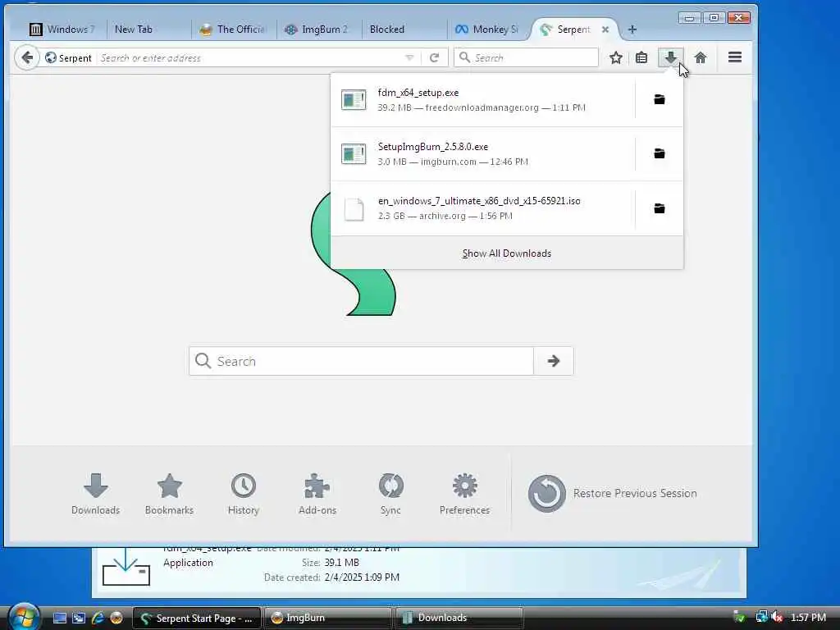Click Show Desktop quick launch icon
Screen dimensions: 840x630
59,618
